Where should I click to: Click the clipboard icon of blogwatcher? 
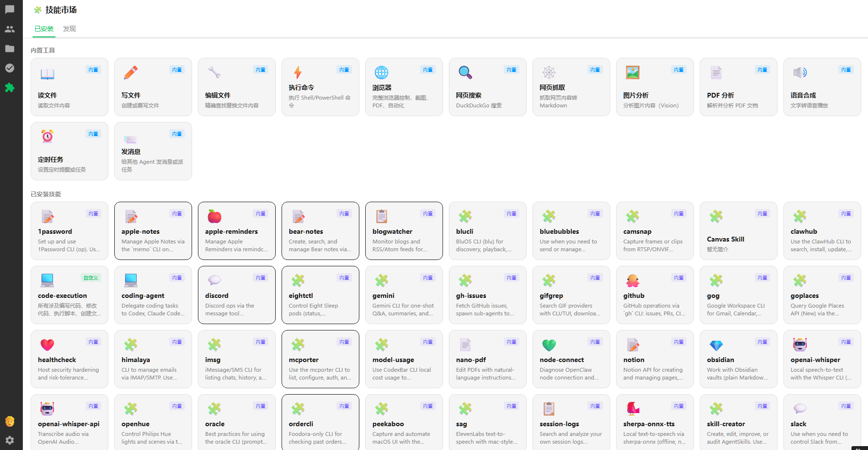tap(382, 216)
